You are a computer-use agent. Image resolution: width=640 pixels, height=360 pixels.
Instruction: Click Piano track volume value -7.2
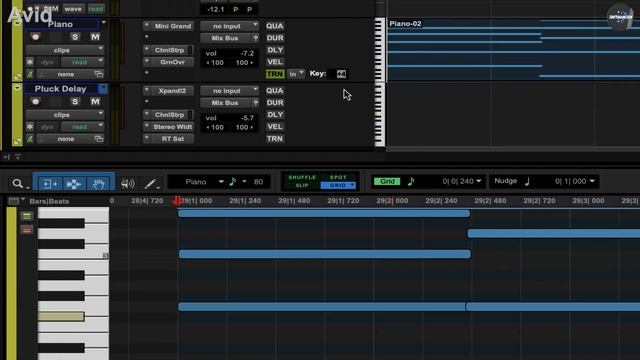[247, 53]
